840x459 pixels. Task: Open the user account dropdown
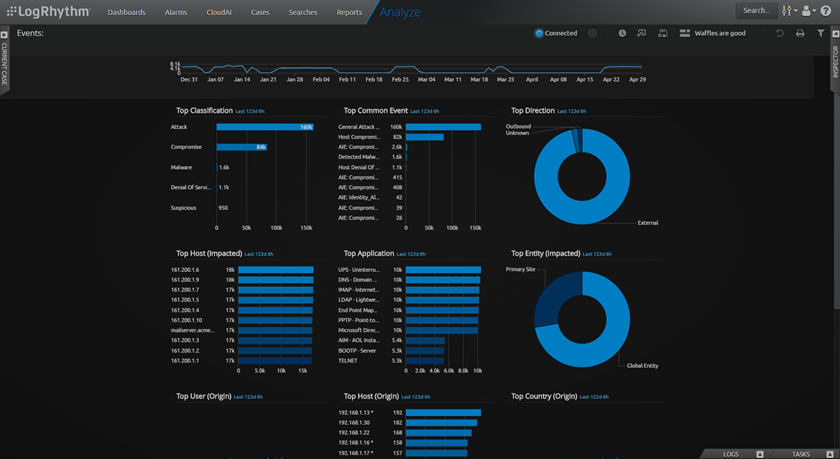coord(807,11)
